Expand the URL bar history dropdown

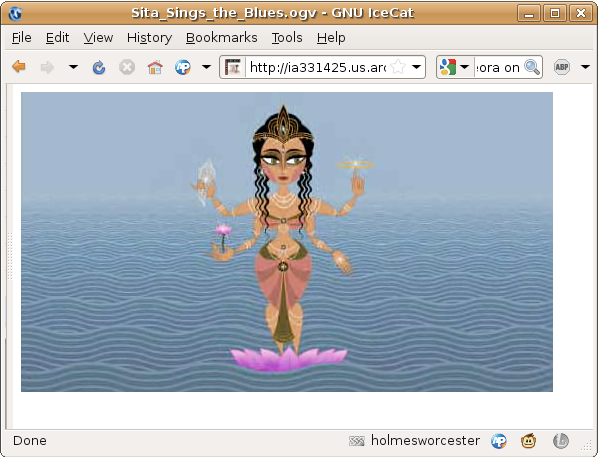click(416, 67)
